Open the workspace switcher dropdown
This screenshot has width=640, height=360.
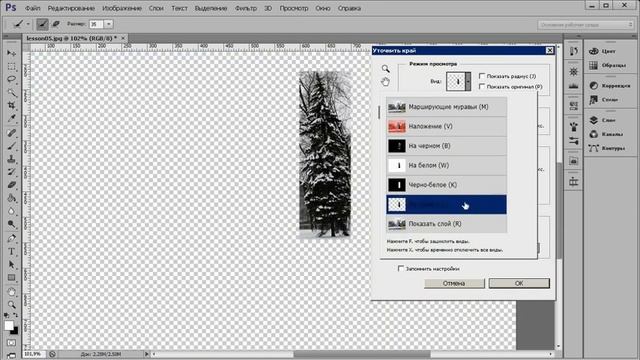coord(585,25)
